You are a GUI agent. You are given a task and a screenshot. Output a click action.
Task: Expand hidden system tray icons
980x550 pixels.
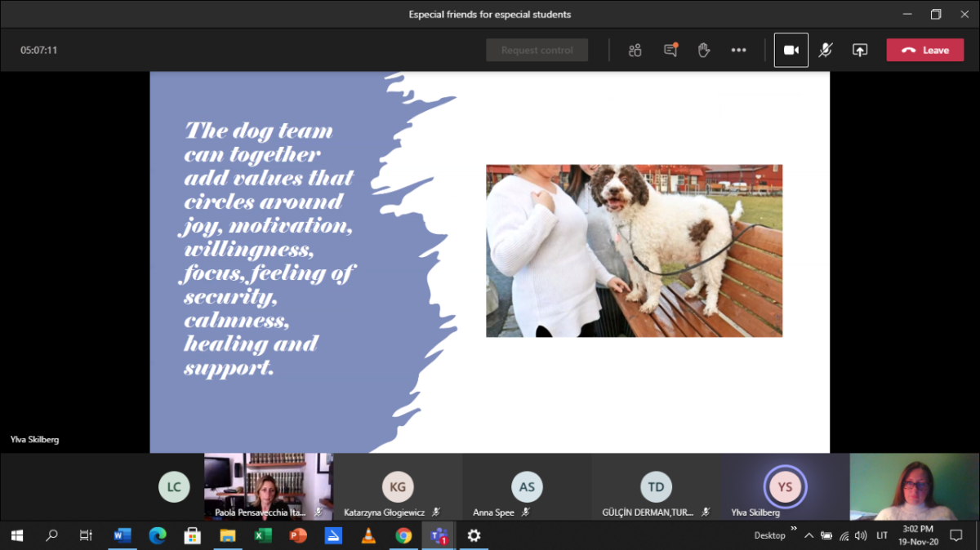808,536
